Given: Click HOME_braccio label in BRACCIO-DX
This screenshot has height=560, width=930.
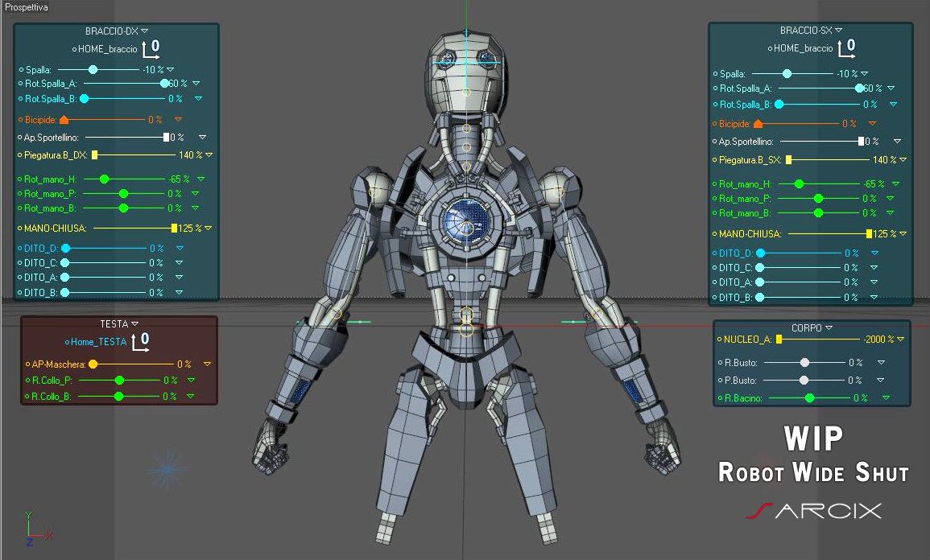Looking at the screenshot, I should 107,49.
